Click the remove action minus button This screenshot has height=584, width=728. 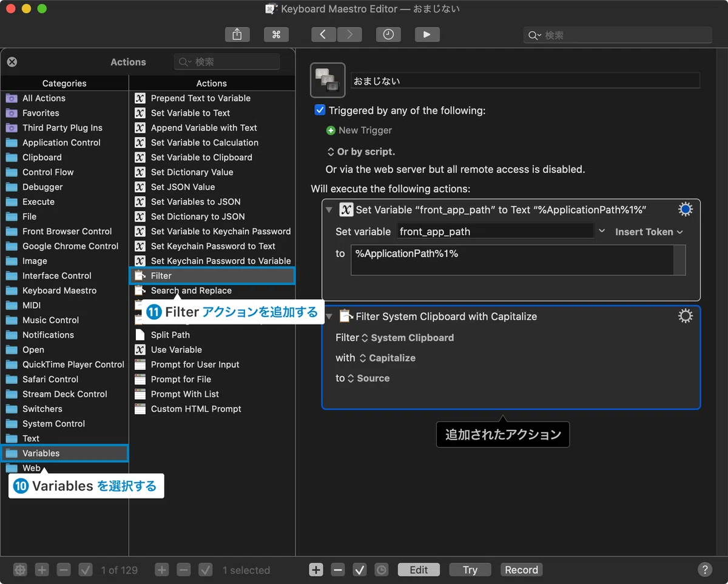(x=339, y=570)
